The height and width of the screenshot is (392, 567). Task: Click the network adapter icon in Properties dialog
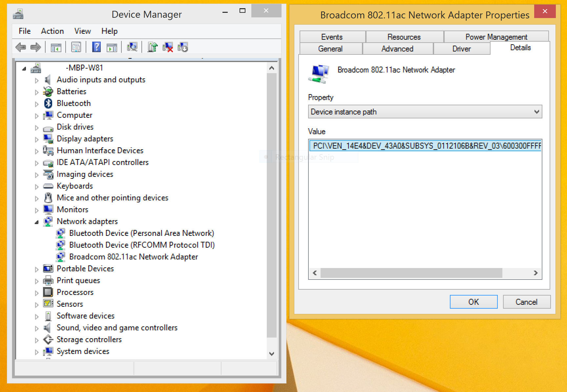[319, 74]
